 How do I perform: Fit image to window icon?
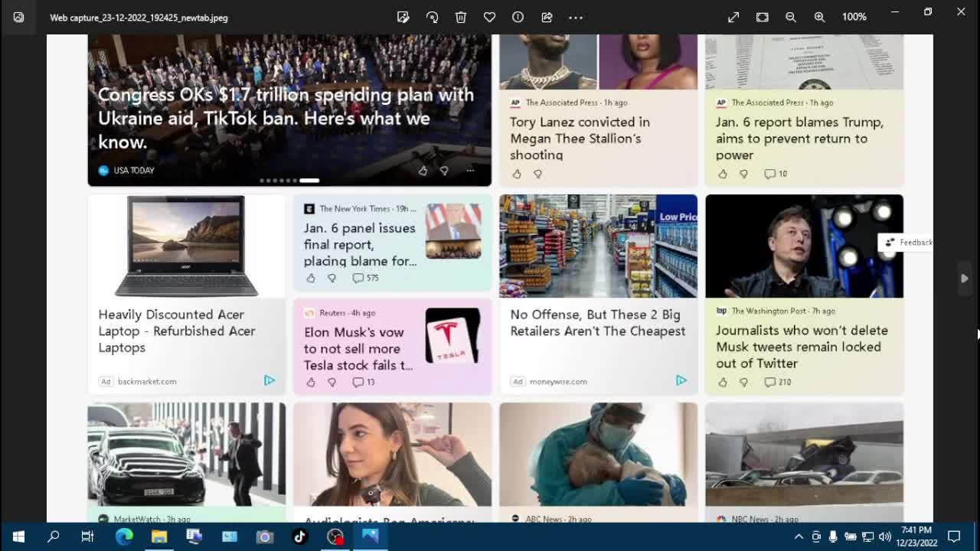[763, 17]
